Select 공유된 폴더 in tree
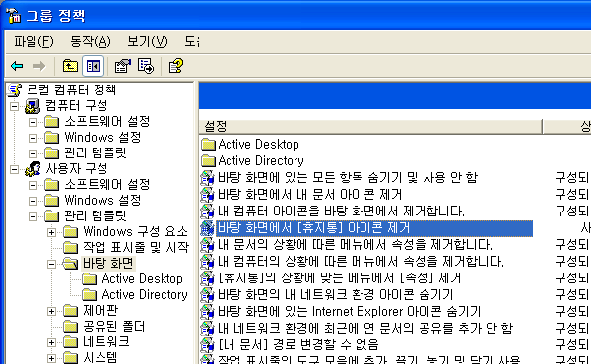The width and height of the screenshot is (591, 364). (x=114, y=326)
